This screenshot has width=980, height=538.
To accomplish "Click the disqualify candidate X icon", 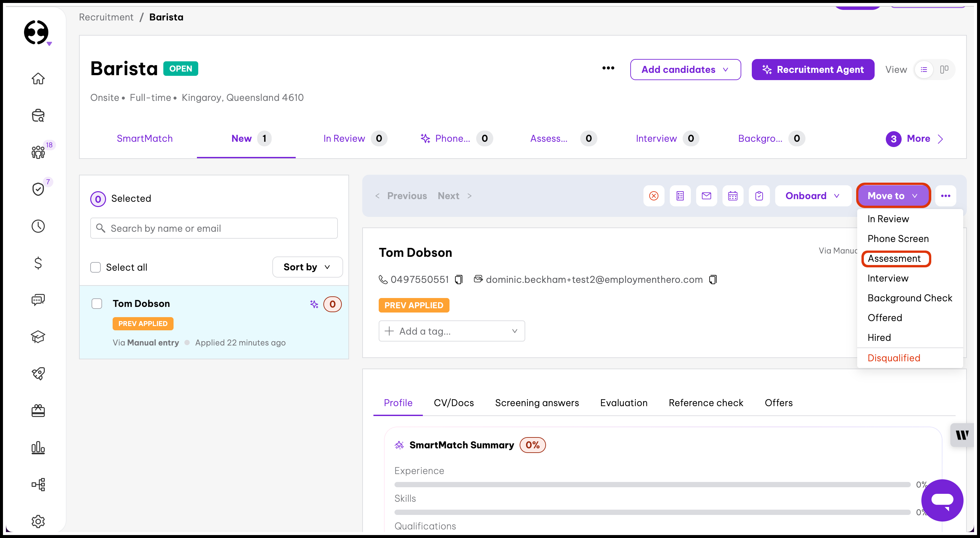I will pyautogui.click(x=654, y=196).
